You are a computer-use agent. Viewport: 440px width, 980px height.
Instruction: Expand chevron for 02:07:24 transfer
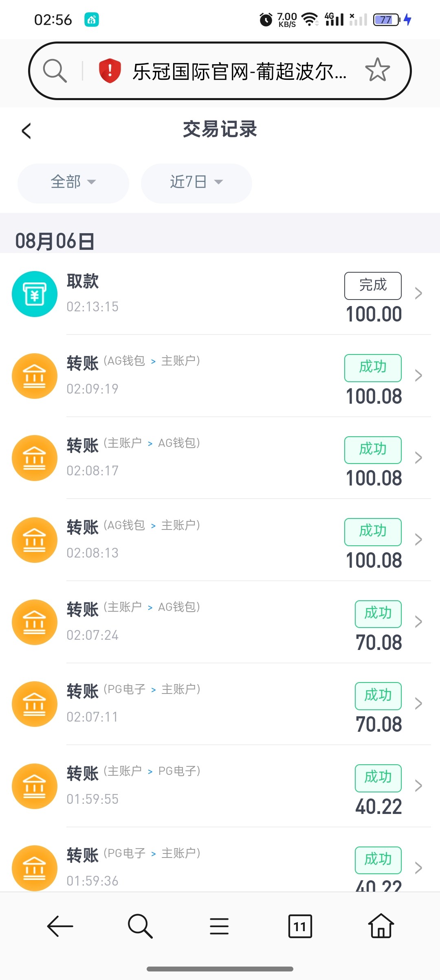tap(418, 622)
